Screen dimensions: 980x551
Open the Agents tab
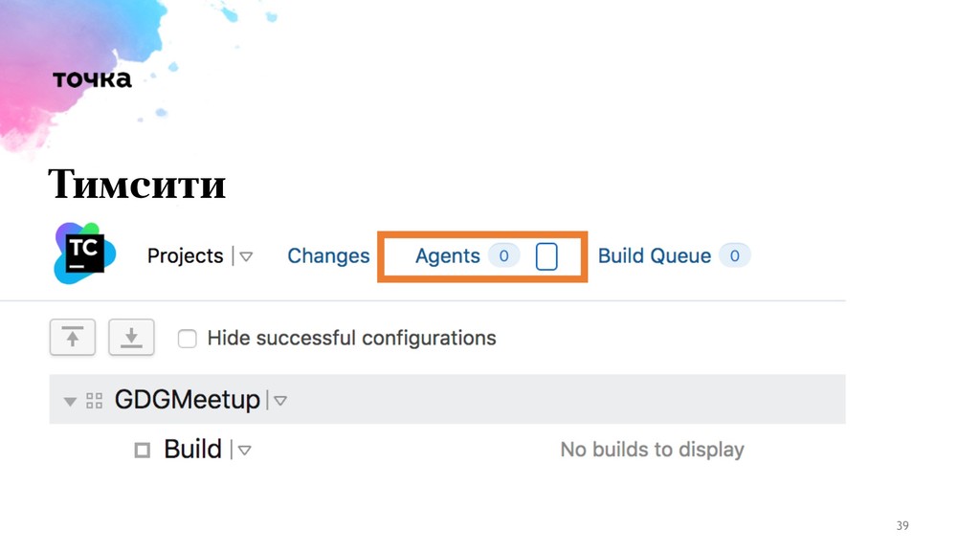[x=448, y=256]
